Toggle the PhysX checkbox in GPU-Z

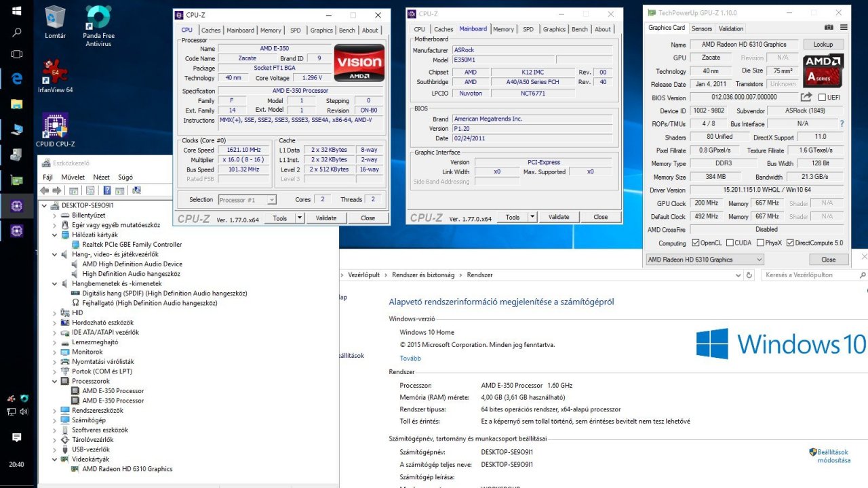(x=760, y=243)
